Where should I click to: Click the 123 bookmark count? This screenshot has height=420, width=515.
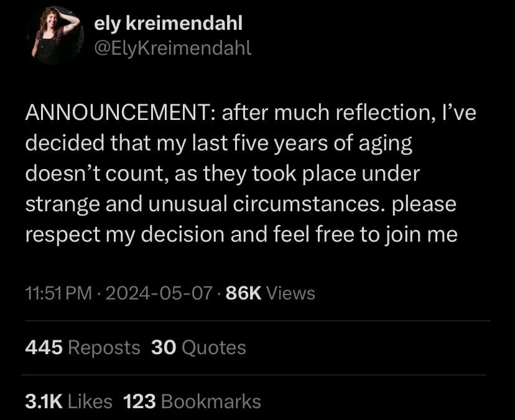tap(139, 401)
